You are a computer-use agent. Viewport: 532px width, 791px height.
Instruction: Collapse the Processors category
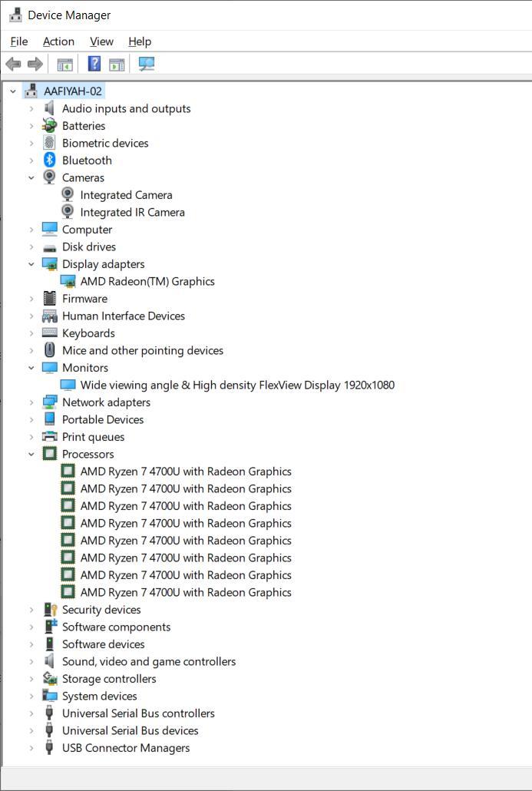(31, 454)
